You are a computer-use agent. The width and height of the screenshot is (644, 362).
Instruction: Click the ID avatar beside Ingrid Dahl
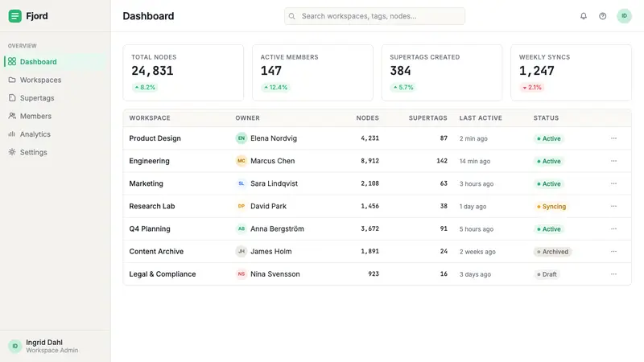point(14,346)
